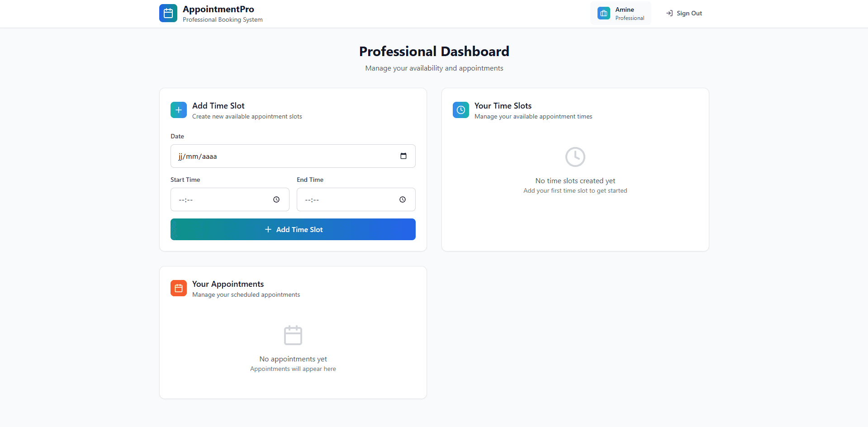Focus the Date input field
This screenshot has height=427, width=868.
(x=293, y=156)
